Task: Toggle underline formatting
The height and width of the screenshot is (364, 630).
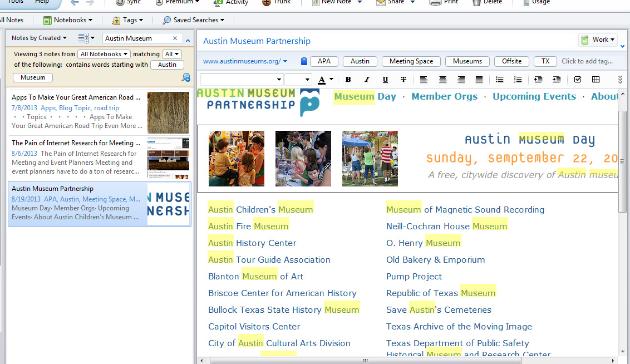Action: [x=385, y=80]
